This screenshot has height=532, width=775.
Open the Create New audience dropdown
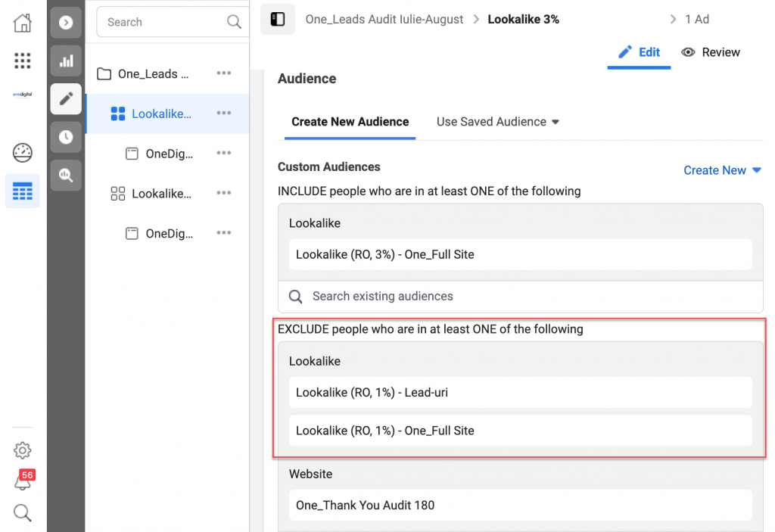(x=722, y=170)
